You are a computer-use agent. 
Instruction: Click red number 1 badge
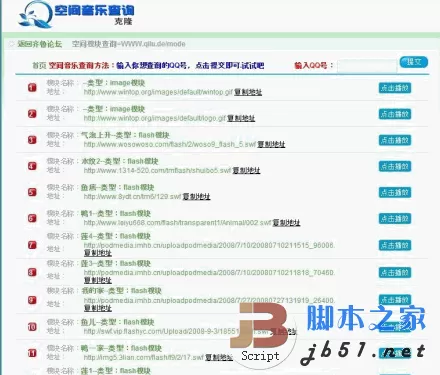(32, 88)
